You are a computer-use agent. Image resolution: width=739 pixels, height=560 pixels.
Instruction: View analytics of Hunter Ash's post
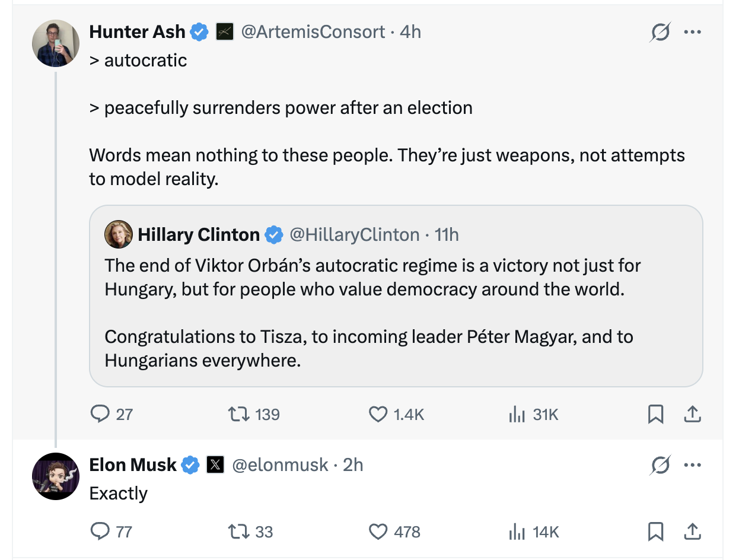tap(517, 413)
